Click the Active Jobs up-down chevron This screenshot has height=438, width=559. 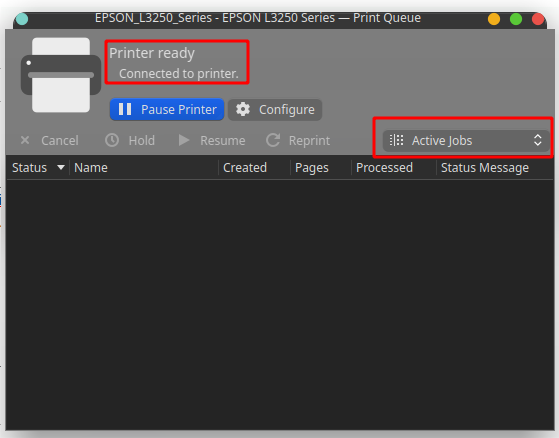click(x=538, y=140)
